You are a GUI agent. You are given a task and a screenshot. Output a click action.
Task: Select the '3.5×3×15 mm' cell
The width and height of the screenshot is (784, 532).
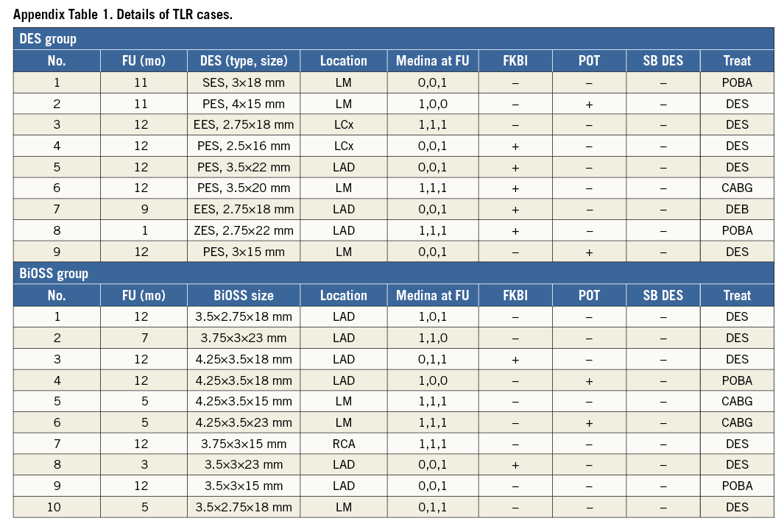(243, 486)
